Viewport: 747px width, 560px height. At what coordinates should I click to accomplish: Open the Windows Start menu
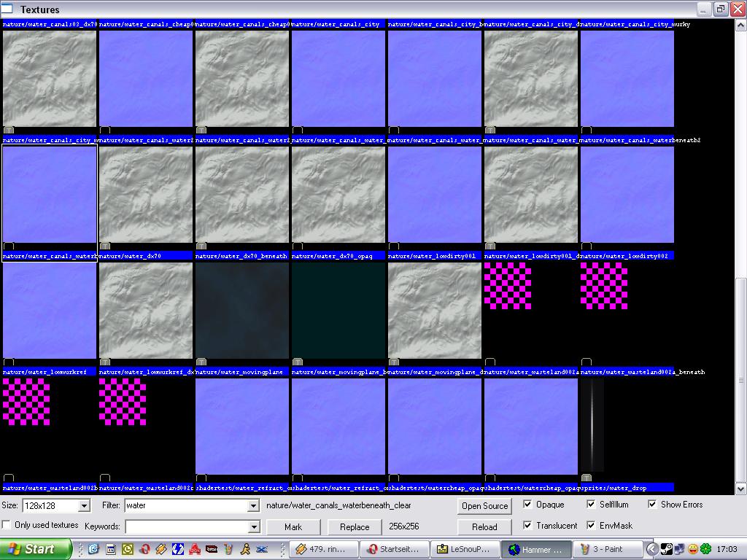(x=36, y=549)
